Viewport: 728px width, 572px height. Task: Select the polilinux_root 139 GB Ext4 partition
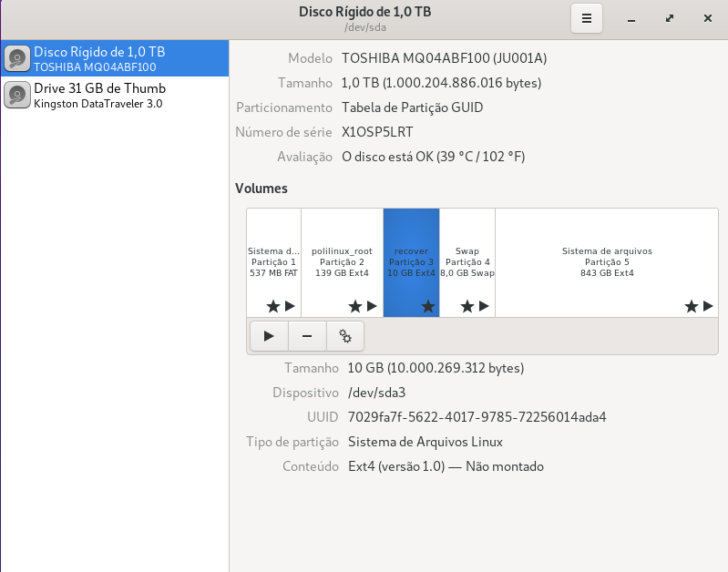tap(343, 263)
